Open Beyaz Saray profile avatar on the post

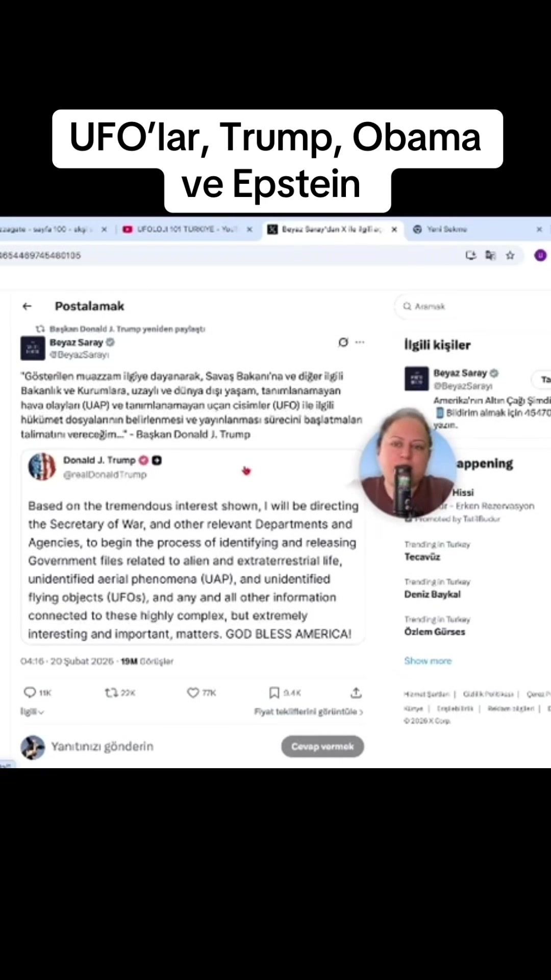click(33, 348)
